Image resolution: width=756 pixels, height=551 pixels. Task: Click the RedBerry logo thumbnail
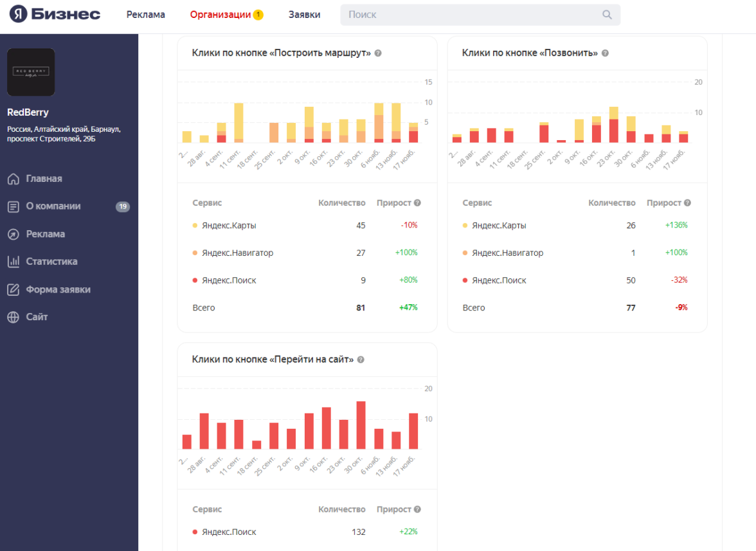(31, 72)
